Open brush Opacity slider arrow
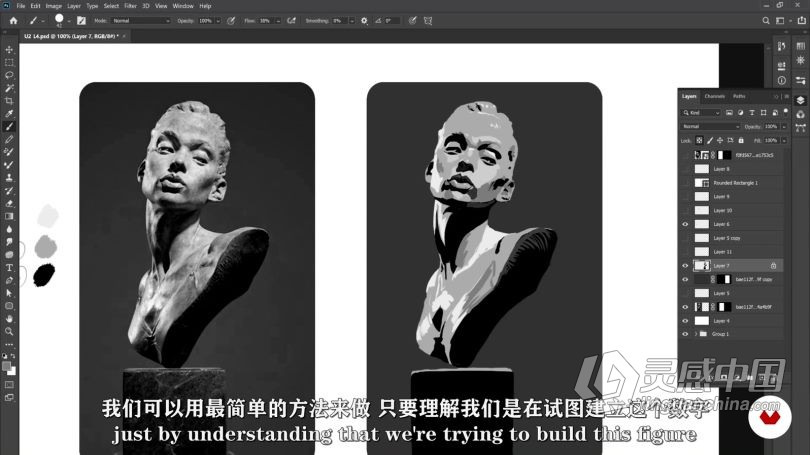Image resolution: width=810 pixels, height=455 pixels. tap(218, 21)
